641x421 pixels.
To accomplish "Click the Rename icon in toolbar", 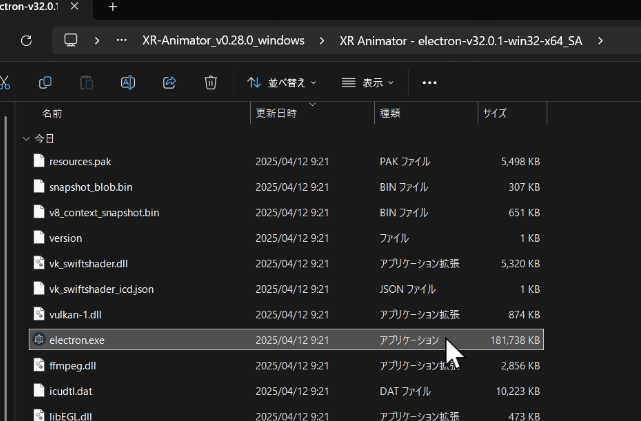I will 128,82.
